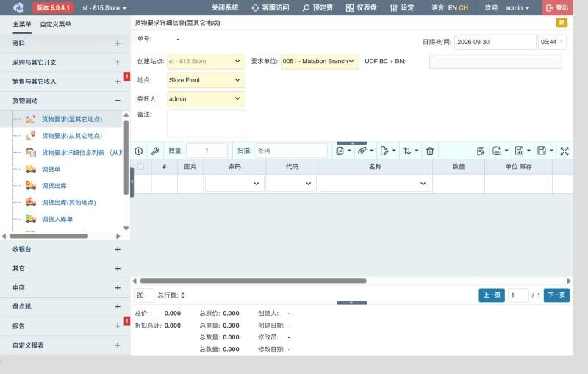Screen dimensions: 588x374
Task: Open the 条码 column dropdown in first row
Action: click(234, 184)
